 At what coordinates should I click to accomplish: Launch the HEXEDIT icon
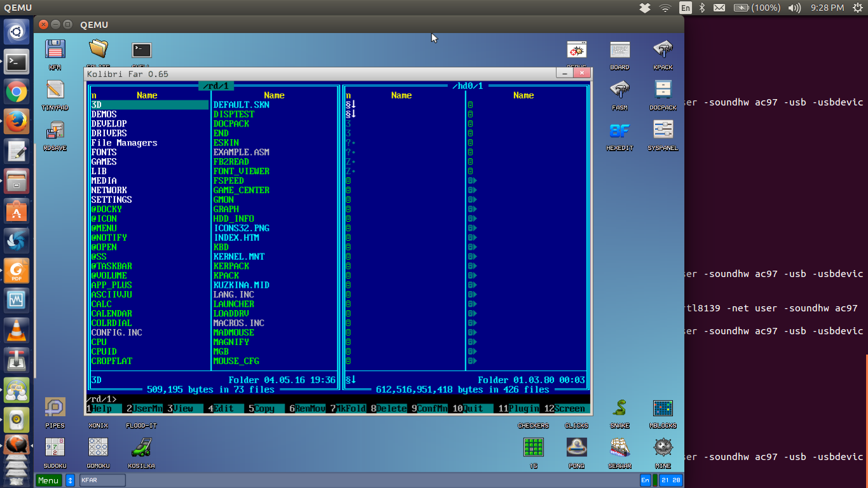pos(620,130)
